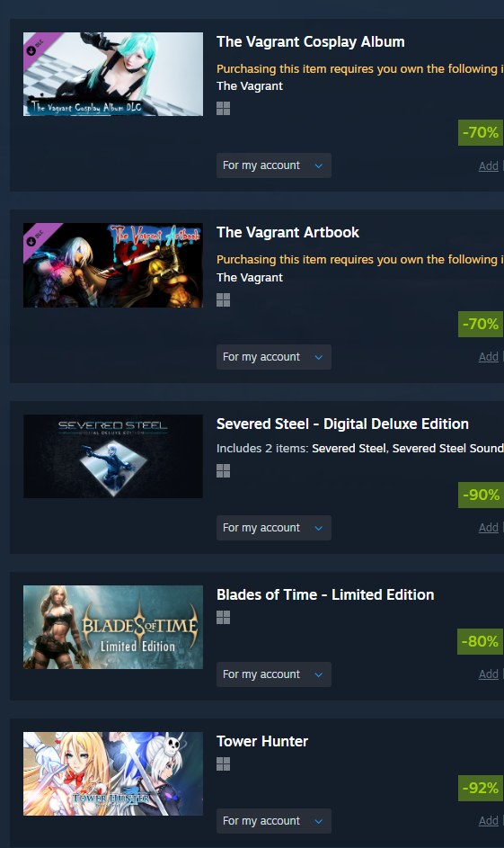Open 'For my account' dropdown for Cosplay Album
The height and width of the screenshot is (848, 504).
click(x=274, y=165)
